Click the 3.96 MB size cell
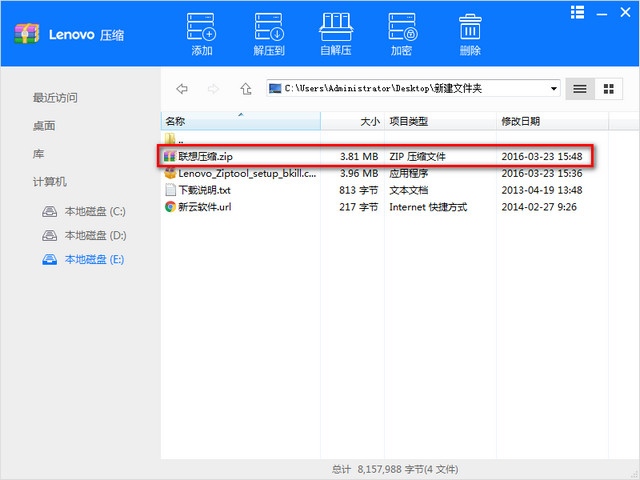 click(359, 173)
